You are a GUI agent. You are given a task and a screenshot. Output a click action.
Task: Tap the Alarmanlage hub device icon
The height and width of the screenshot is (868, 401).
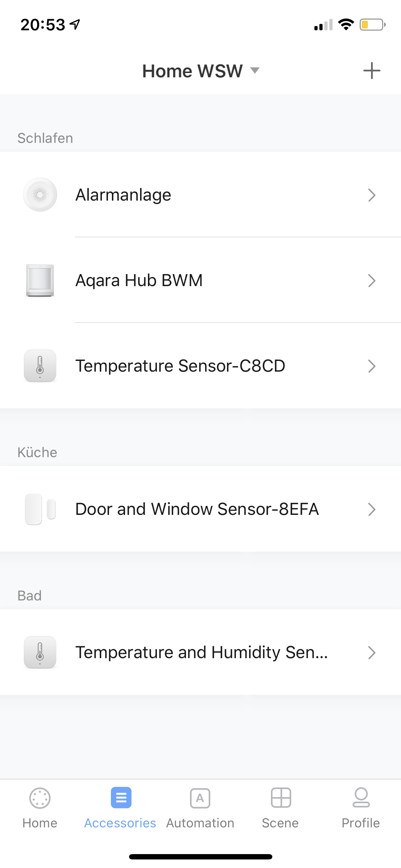pos(40,195)
